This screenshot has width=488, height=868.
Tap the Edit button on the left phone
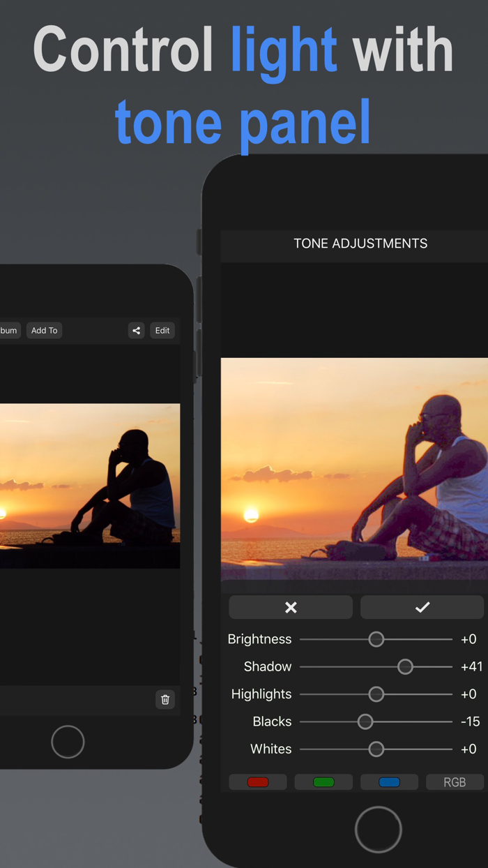pyautogui.click(x=162, y=330)
